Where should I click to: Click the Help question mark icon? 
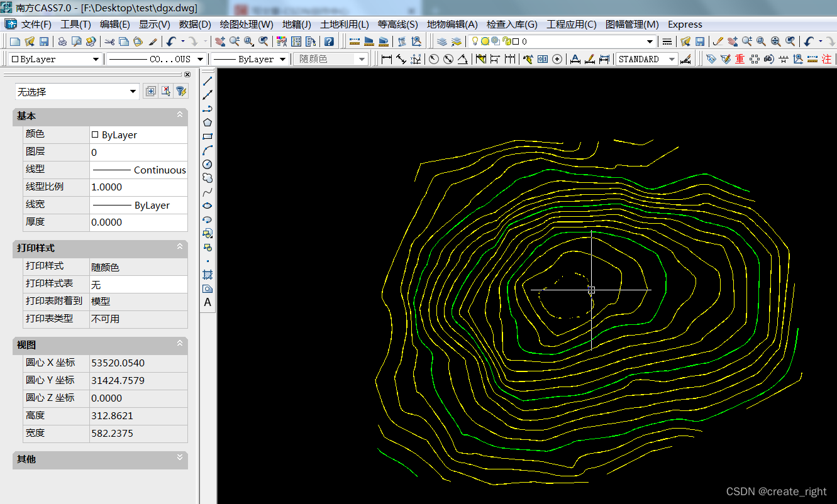(x=329, y=41)
